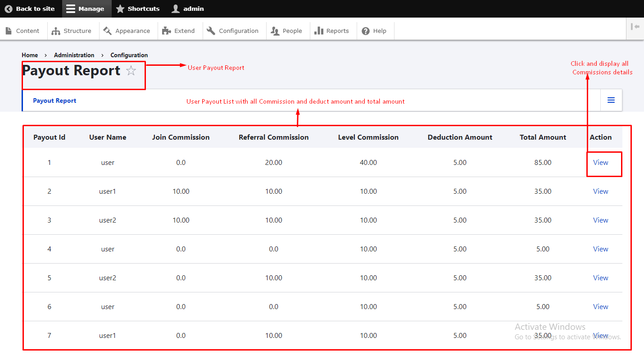644x360 pixels.
Task: Click the Home breadcrumb link
Action: pyautogui.click(x=30, y=55)
